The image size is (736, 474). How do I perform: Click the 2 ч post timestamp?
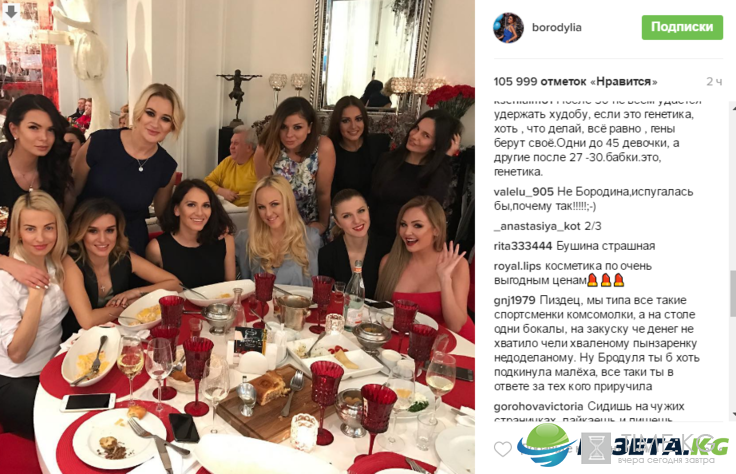click(714, 82)
